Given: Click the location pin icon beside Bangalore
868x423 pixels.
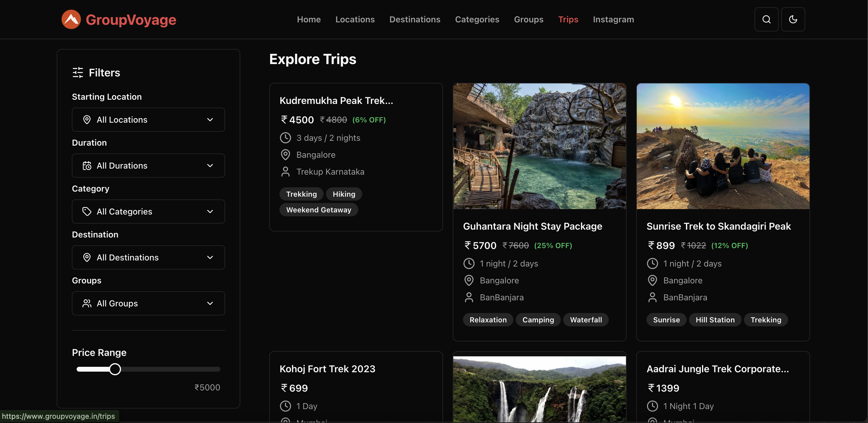Looking at the screenshot, I should coord(286,154).
